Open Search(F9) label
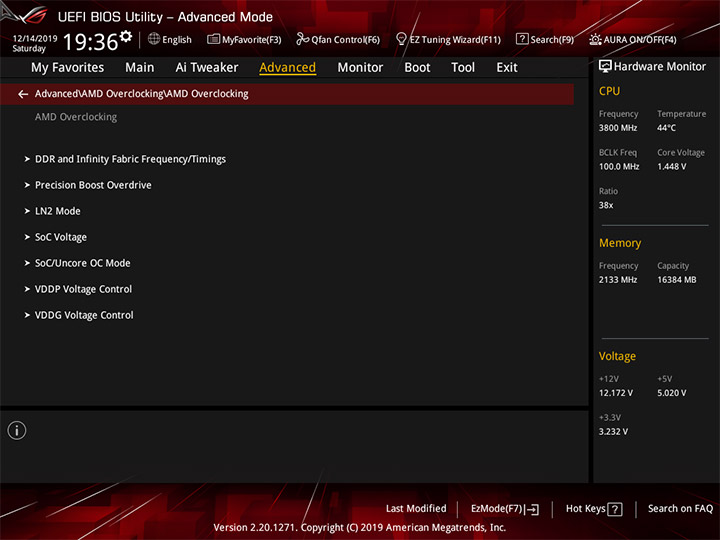720x540 pixels. click(552, 40)
